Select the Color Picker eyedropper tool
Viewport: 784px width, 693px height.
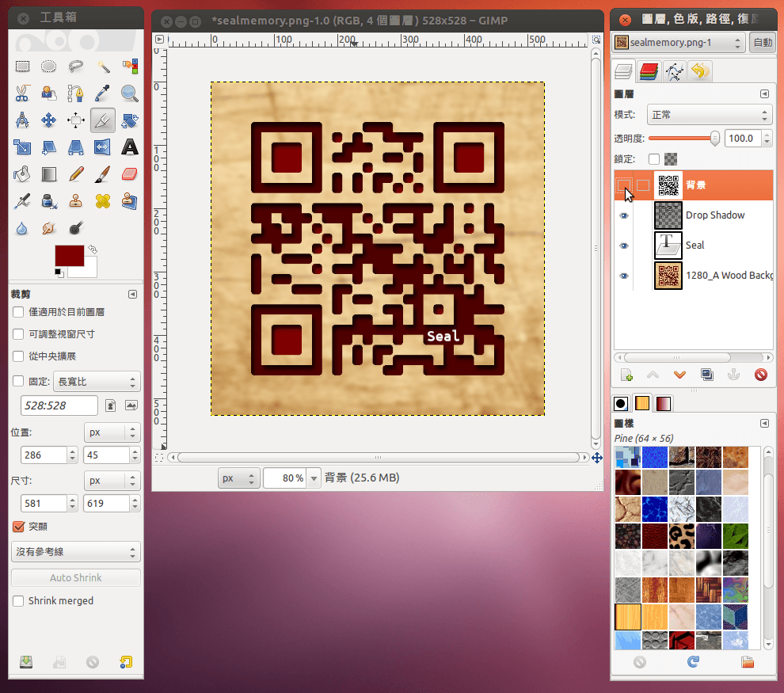click(102, 93)
